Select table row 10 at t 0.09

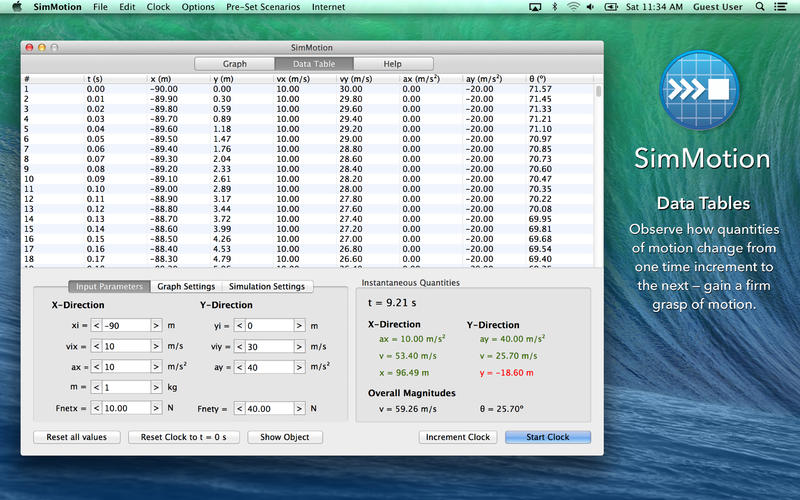308,179
